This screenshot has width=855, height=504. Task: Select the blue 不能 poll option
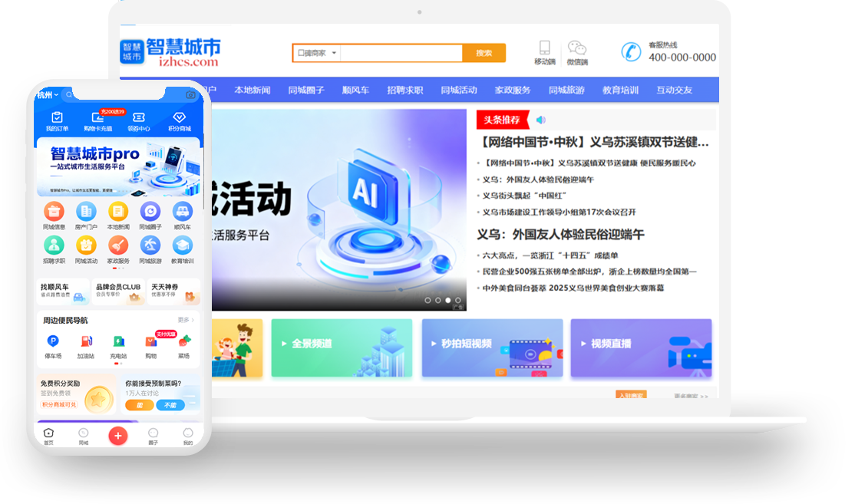coord(170,405)
